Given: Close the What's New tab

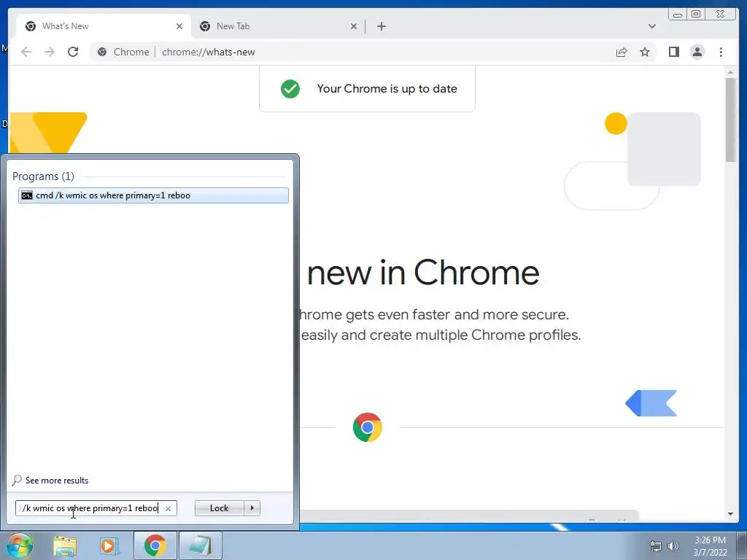Looking at the screenshot, I should pos(179,26).
